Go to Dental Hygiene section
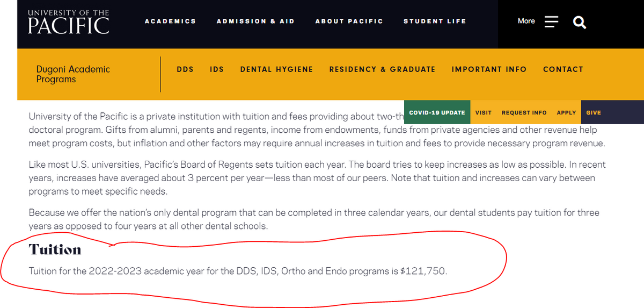 point(276,69)
